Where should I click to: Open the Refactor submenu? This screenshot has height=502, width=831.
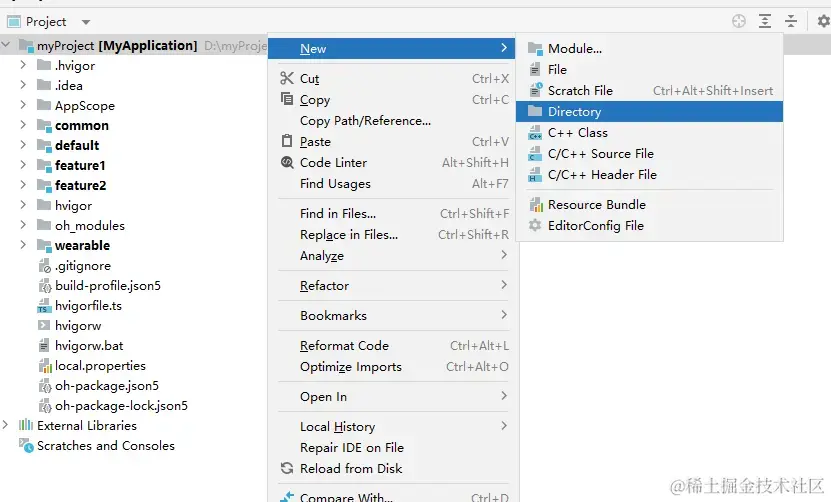point(392,286)
